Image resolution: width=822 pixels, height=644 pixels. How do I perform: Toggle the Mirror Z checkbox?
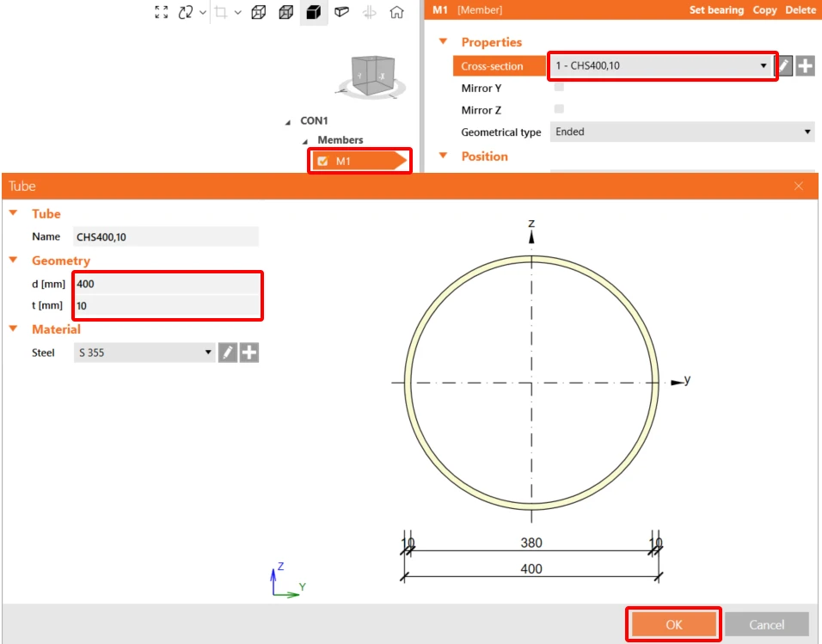(560, 109)
